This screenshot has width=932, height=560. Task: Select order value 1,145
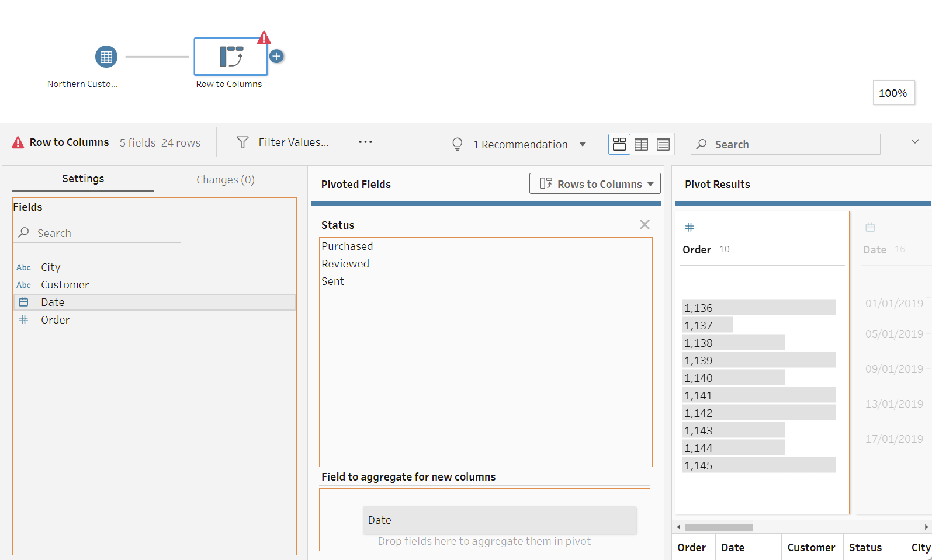pos(758,465)
